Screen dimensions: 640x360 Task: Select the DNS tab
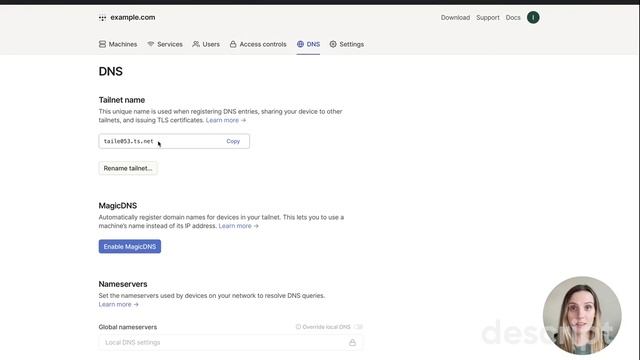[x=309, y=44]
